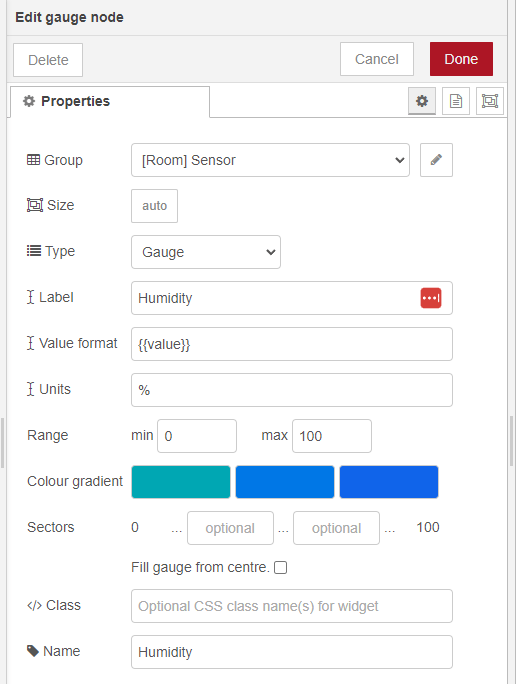Pick the teal first gradient colour
This screenshot has width=516, height=684.
tap(181, 482)
